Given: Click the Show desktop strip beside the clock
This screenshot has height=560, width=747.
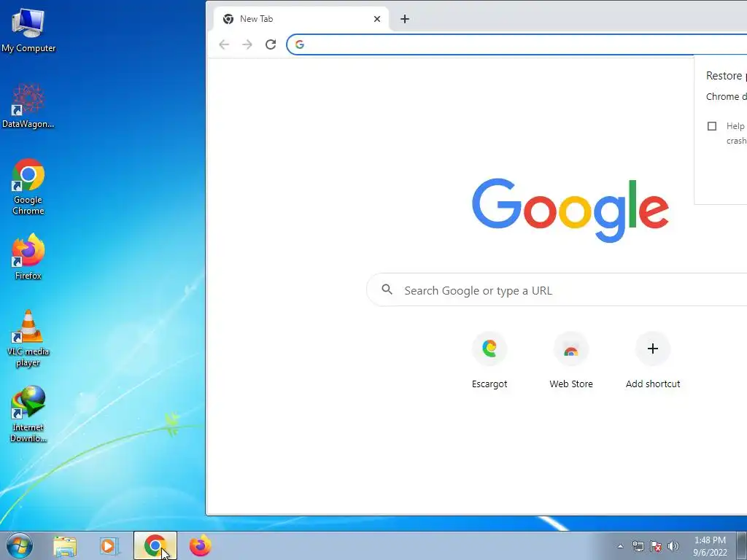Looking at the screenshot, I should click(x=742, y=545).
